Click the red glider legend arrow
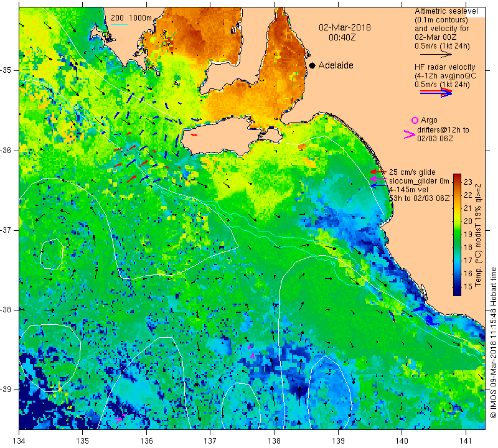The image size is (498, 448). [378, 172]
